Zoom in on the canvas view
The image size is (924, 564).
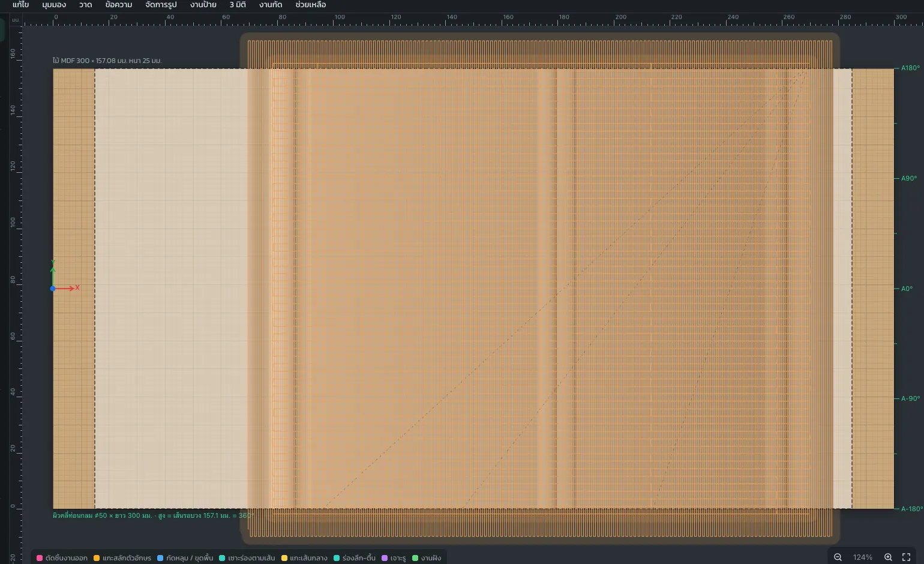pyautogui.click(x=889, y=557)
